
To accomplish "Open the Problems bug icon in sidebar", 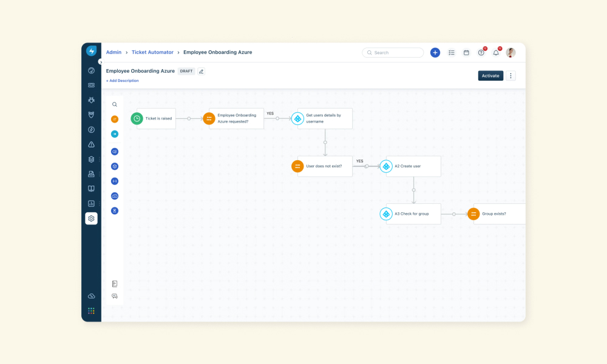I will point(92,100).
